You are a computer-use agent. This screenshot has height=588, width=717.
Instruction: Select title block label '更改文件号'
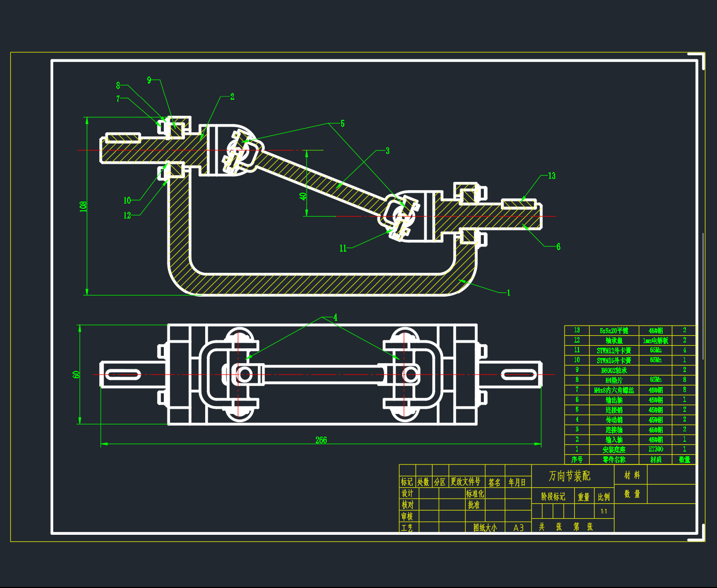pyautogui.click(x=465, y=482)
